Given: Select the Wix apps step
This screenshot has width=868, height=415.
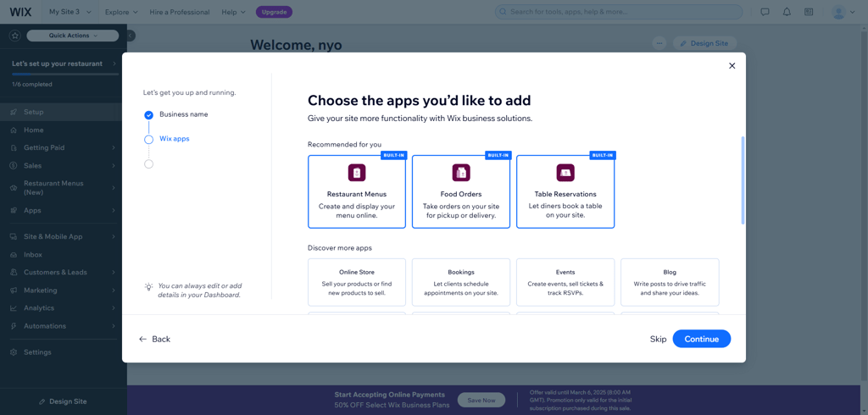Looking at the screenshot, I should click(x=175, y=138).
